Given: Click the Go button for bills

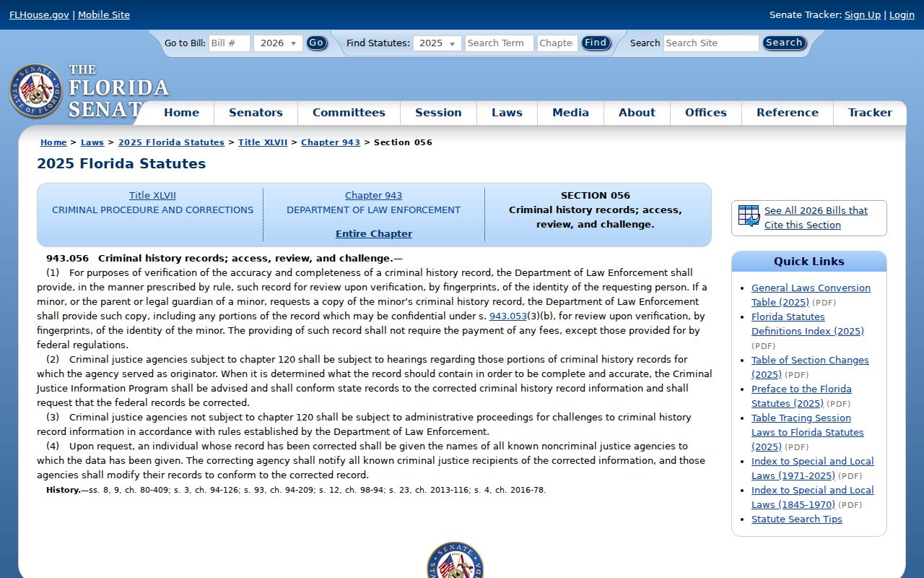Looking at the screenshot, I should click(317, 43).
